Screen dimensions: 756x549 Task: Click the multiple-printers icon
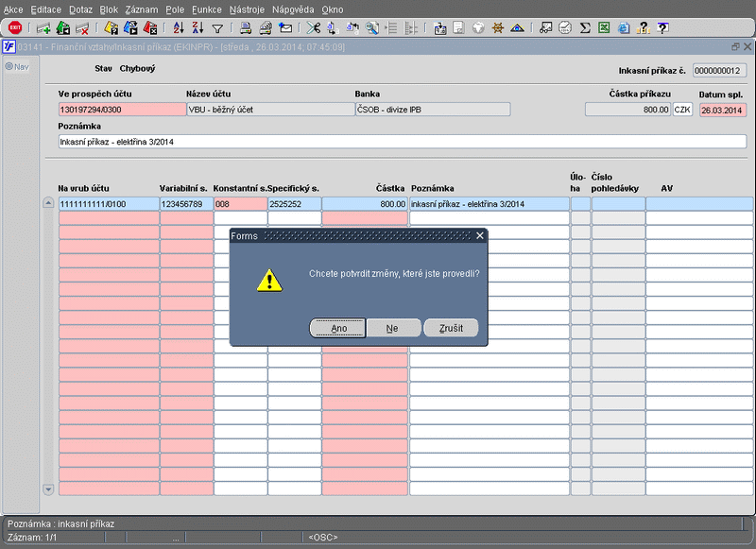266,28
